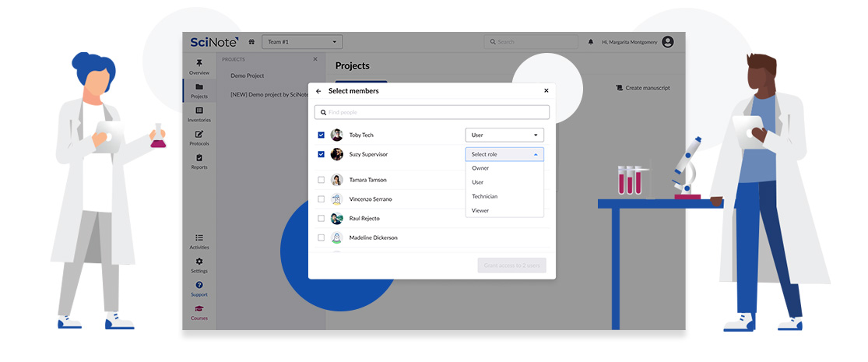Open the Protocols edit icon in sidebar
Image resolution: width=868 pixels, height=362 pixels.
pyautogui.click(x=199, y=134)
